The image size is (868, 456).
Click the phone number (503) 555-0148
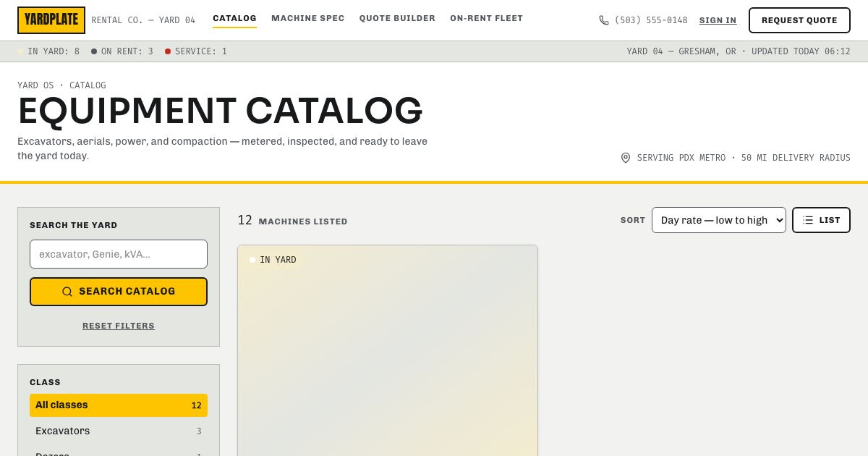point(651,20)
